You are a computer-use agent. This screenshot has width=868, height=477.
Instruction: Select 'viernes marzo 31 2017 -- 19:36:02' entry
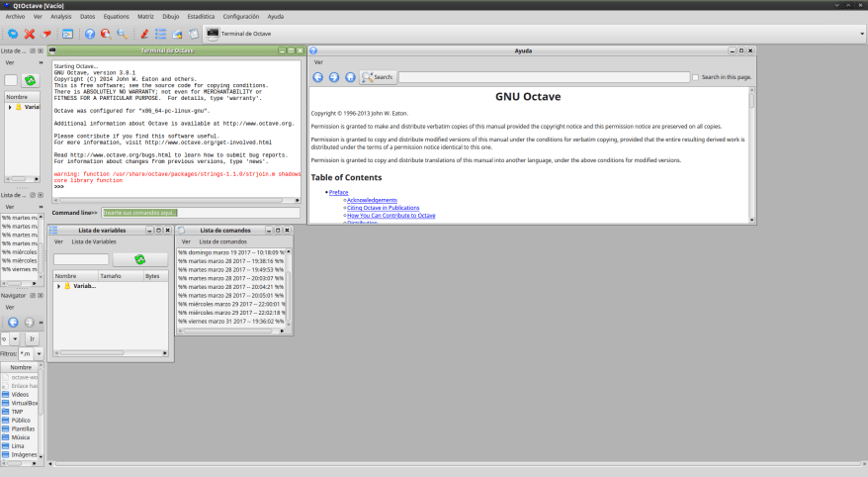[x=231, y=321]
